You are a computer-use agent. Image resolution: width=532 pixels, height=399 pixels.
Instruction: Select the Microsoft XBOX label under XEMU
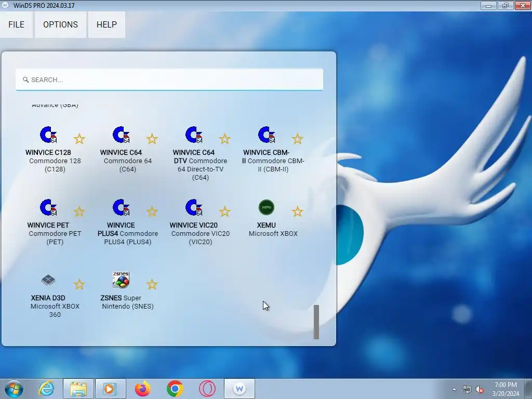point(273,234)
